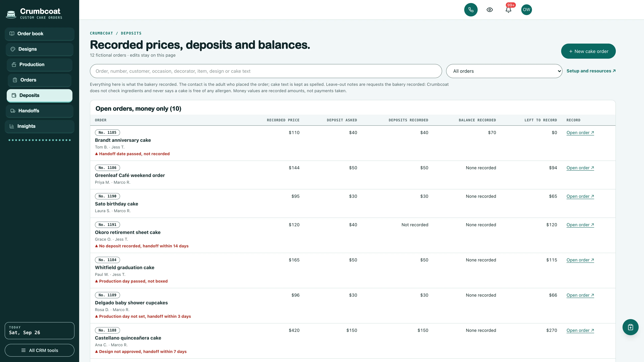
Task: Click the Crumbcoat cake logo icon
Action: pos(11,14)
